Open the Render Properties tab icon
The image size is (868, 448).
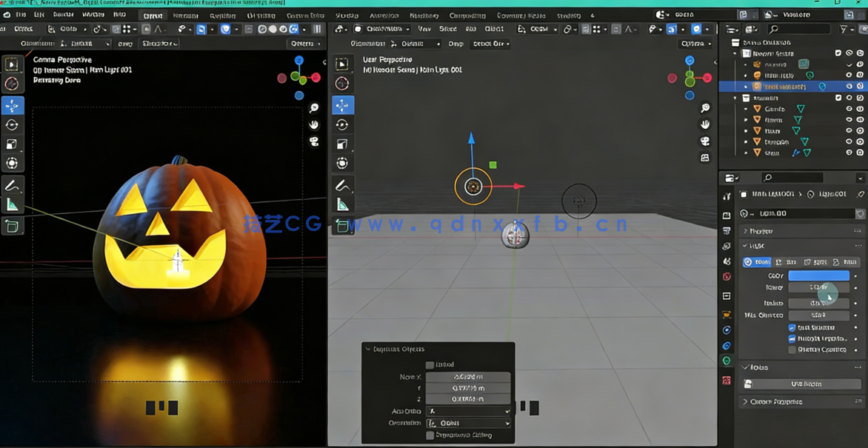coord(727,215)
